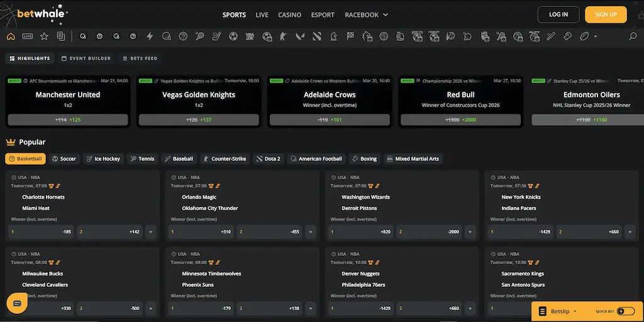Bet on Indiana Pacers at +660 top row

pyautogui.click(x=589, y=231)
